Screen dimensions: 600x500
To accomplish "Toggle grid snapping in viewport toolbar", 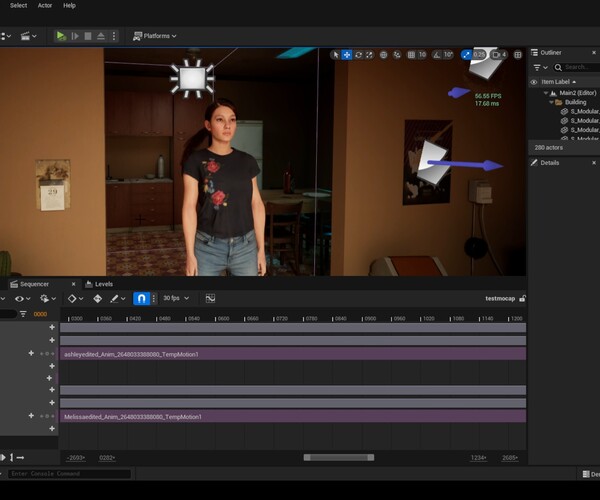I will pos(411,55).
